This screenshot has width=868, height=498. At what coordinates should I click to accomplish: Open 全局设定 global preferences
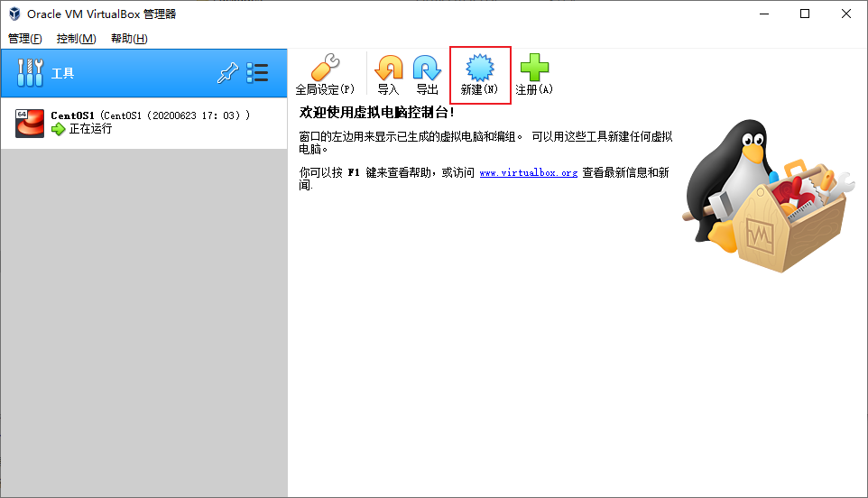pyautogui.click(x=325, y=69)
